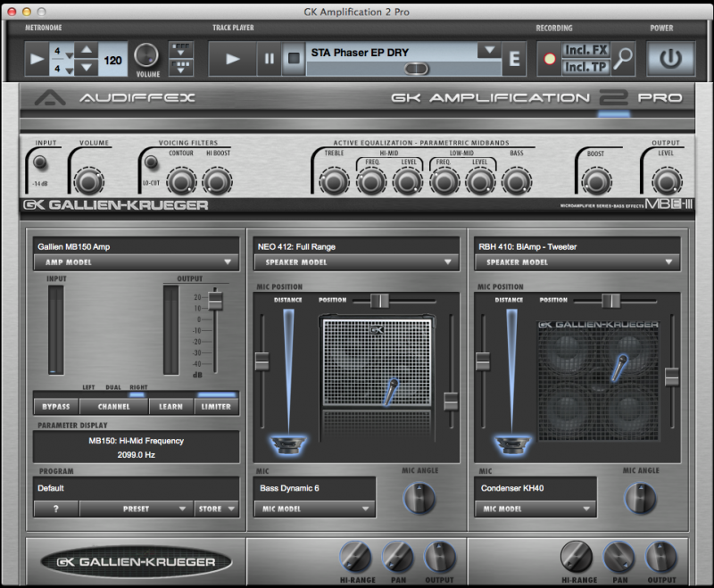Click the Learn button

[x=170, y=406]
